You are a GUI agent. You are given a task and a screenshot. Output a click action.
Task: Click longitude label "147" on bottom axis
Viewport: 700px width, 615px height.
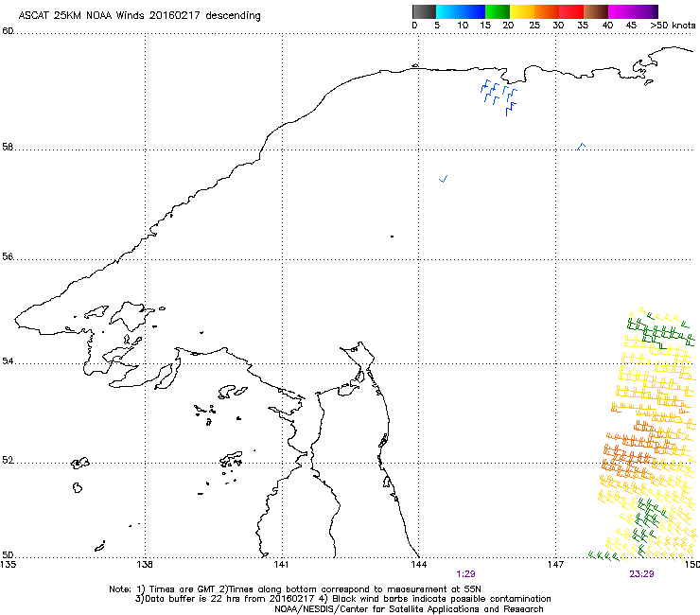click(x=555, y=565)
